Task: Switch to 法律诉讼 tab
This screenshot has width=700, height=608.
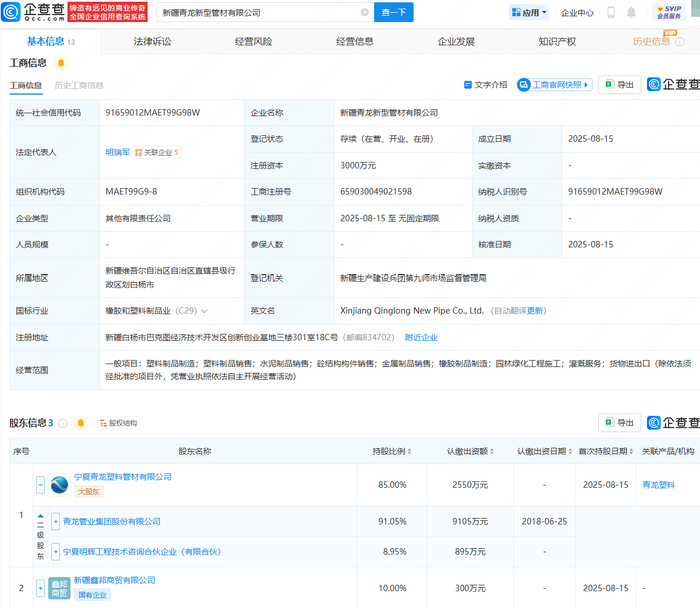Action: pos(152,42)
